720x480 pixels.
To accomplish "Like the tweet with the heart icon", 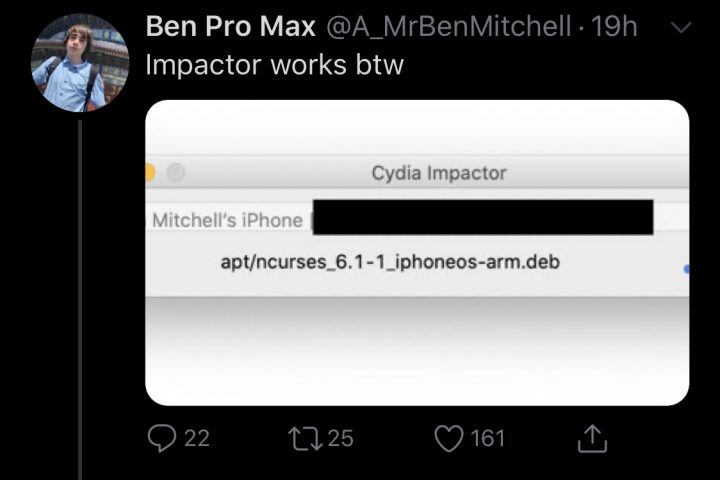I will pyautogui.click(x=448, y=438).
